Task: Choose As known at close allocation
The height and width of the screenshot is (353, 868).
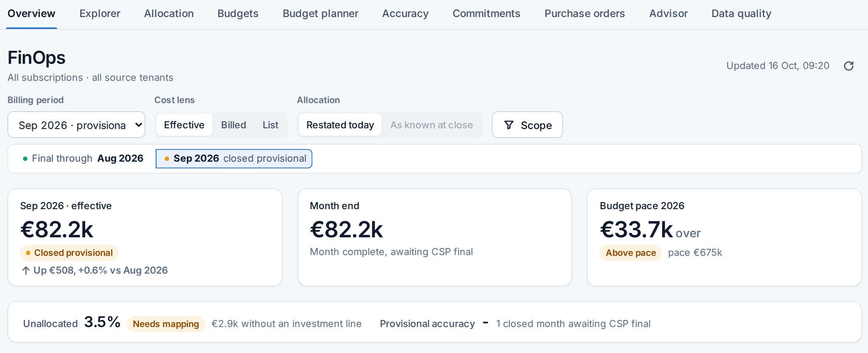Action: pyautogui.click(x=431, y=125)
